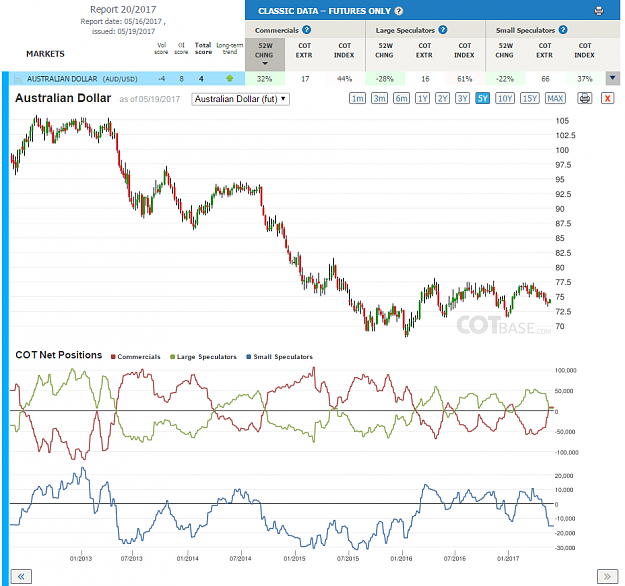Close the chart with red X
625x586 pixels.
coord(607,98)
